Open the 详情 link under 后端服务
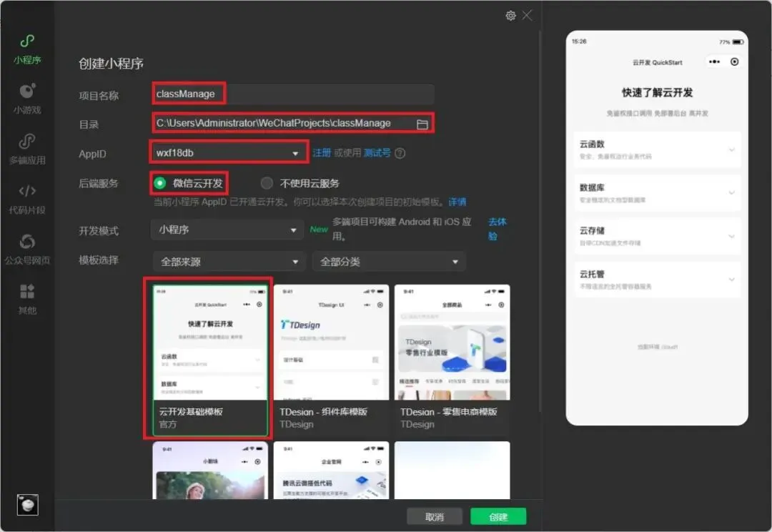Screen dimensions: 772x532 pos(457,202)
